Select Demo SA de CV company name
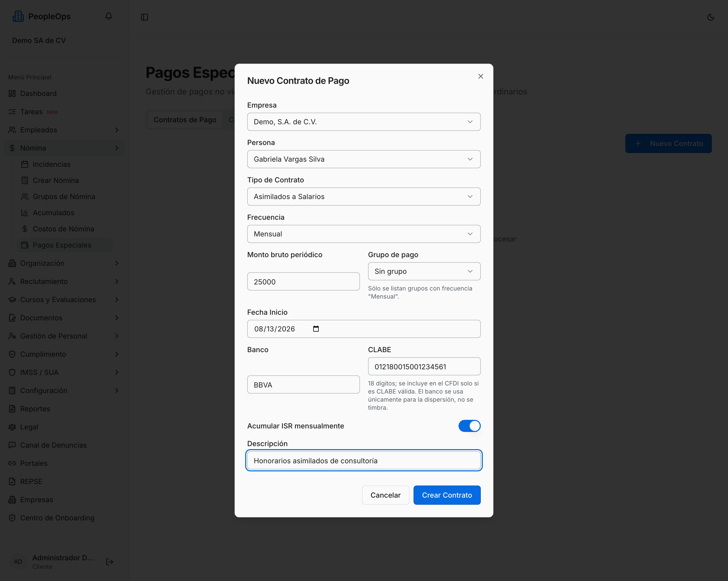Screen dimensions: 728x581 tap(39, 40)
